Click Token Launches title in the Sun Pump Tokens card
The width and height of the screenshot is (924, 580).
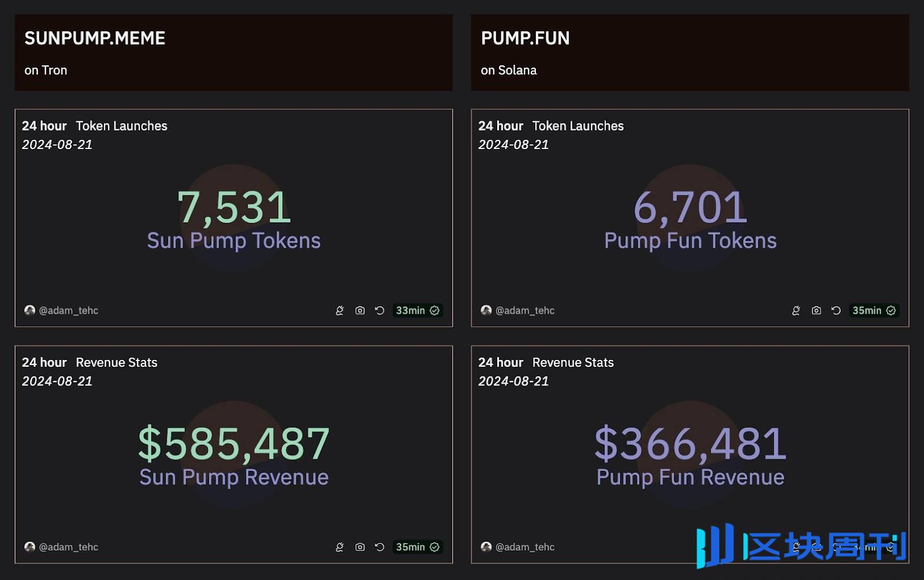[x=121, y=126]
